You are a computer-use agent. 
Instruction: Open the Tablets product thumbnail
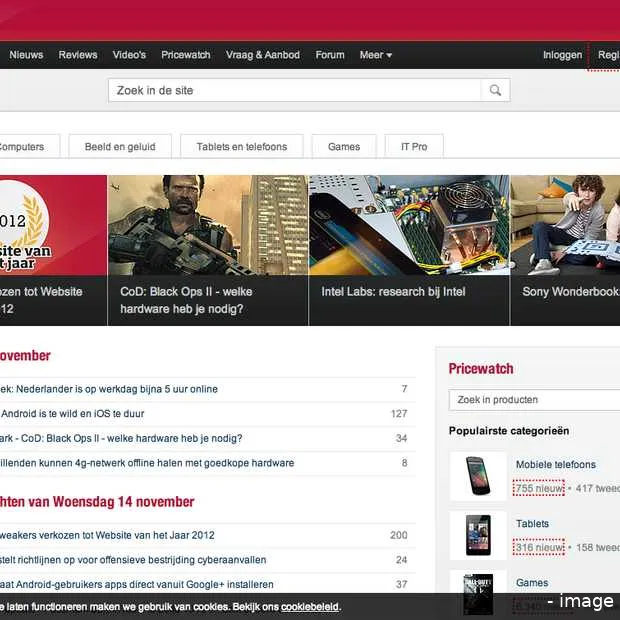click(477, 535)
